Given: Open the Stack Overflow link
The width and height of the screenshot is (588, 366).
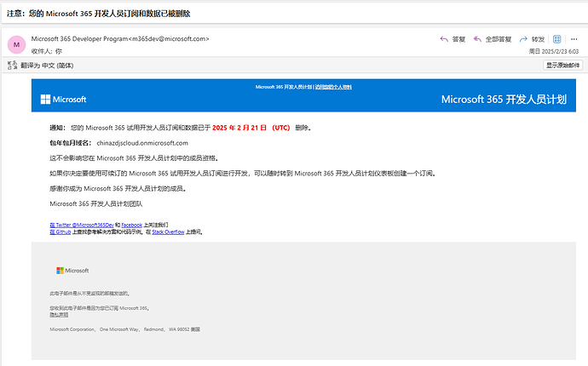Looking at the screenshot, I should click(x=168, y=232).
